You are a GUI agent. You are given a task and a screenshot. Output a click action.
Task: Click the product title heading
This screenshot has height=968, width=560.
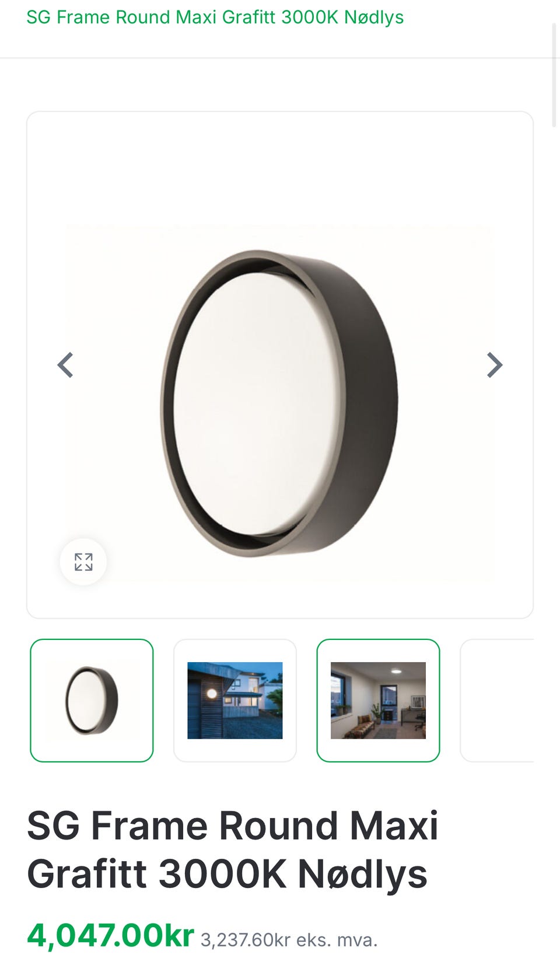tap(233, 850)
